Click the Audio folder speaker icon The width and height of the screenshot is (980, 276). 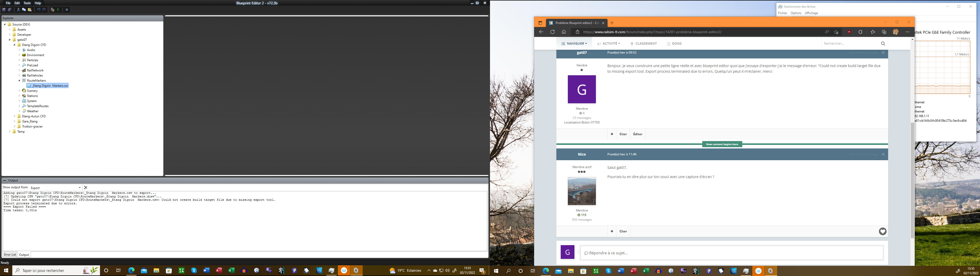point(24,50)
